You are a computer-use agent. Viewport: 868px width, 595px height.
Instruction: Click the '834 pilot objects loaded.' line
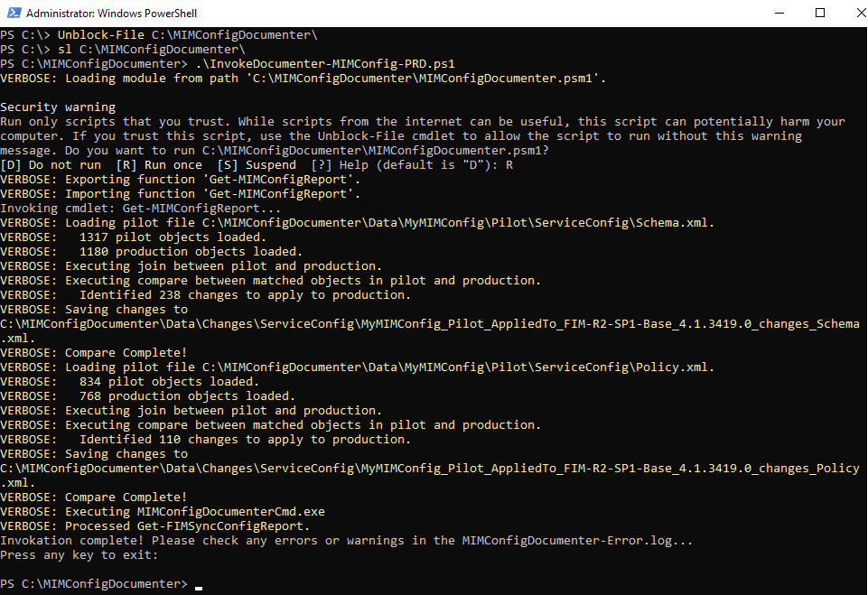[129, 381]
